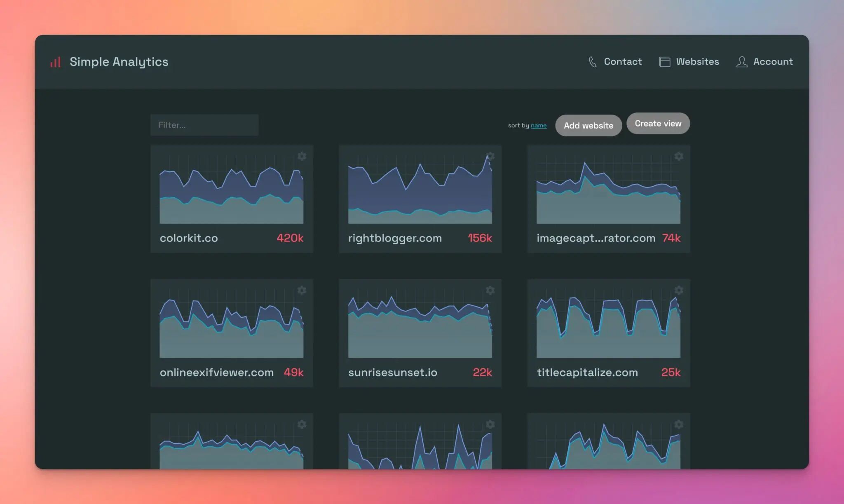This screenshot has height=504, width=844.
Task: Click the Websites browser window icon
Action: [665, 61]
